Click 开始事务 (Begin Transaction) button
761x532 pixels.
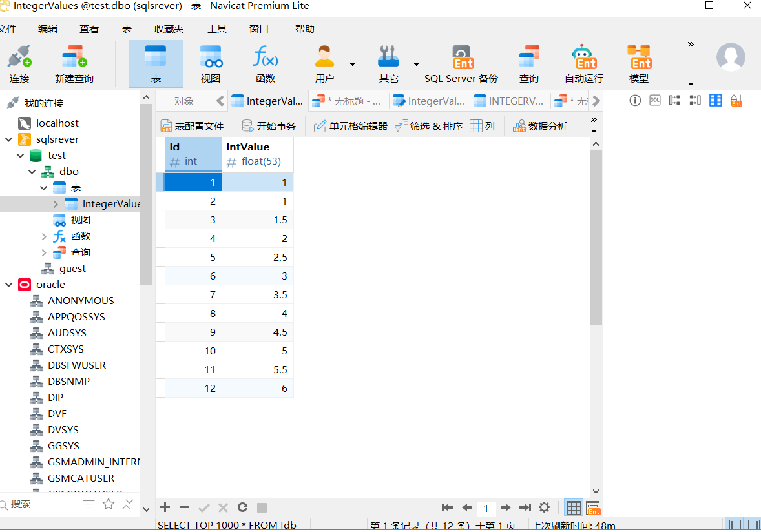[x=269, y=126]
